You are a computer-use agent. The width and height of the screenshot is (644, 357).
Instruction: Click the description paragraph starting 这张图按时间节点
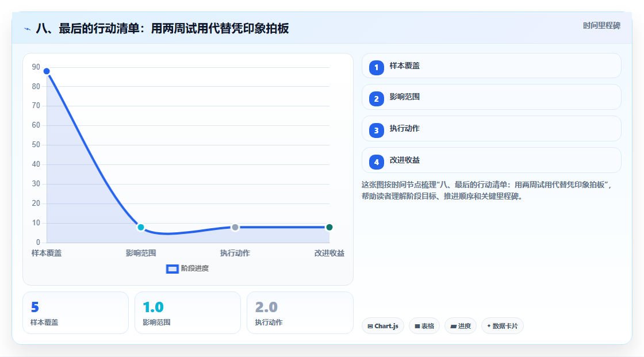(x=487, y=191)
